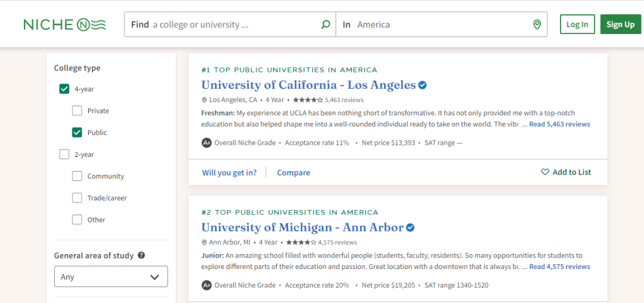Click Net price $19,205 text

[x=389, y=285]
